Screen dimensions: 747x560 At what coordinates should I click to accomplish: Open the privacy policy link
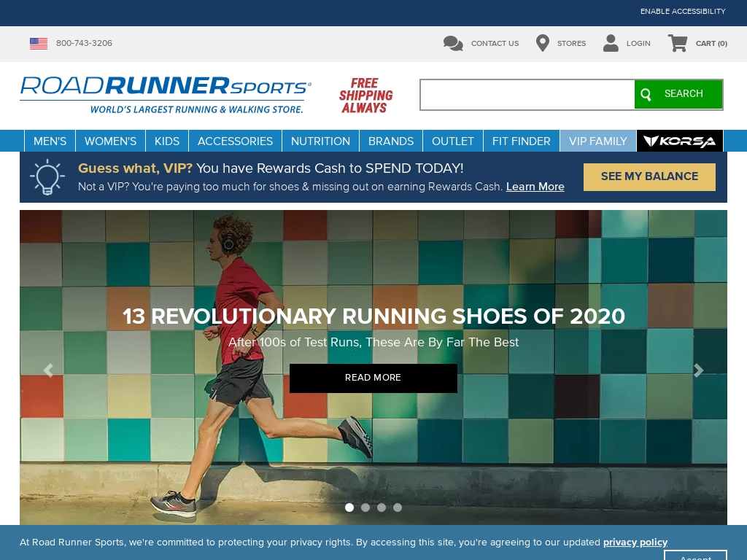[x=635, y=542]
